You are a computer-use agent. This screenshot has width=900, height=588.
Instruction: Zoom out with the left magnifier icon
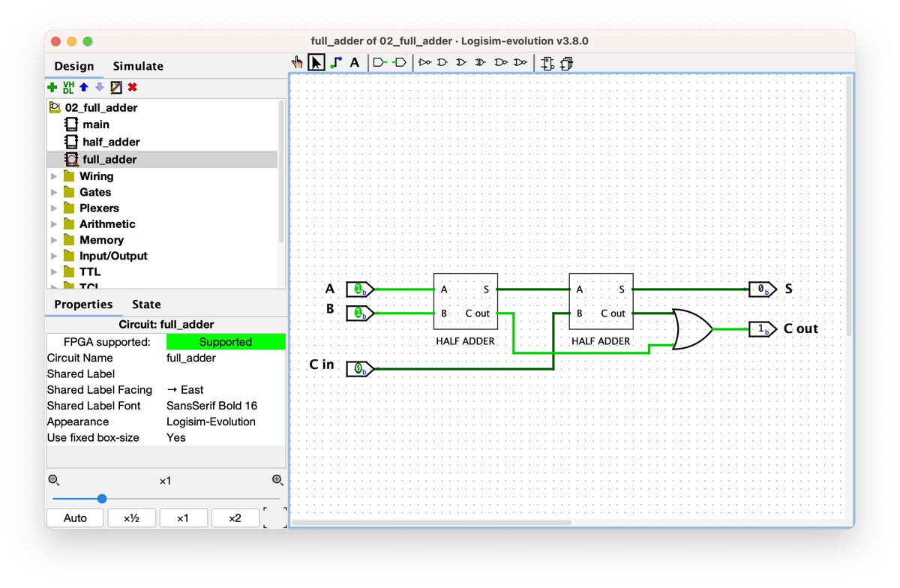pyautogui.click(x=53, y=481)
